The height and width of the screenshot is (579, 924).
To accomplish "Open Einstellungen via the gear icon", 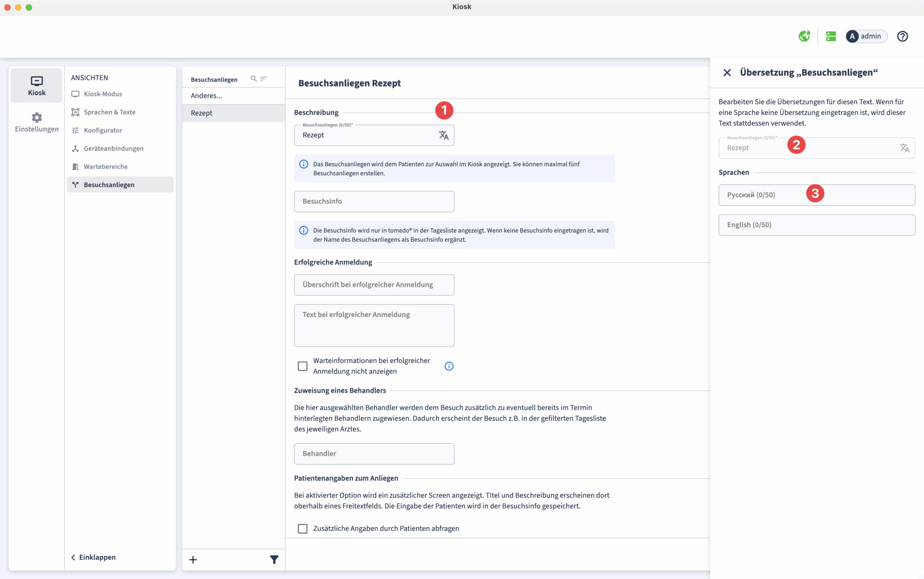I will (36, 122).
